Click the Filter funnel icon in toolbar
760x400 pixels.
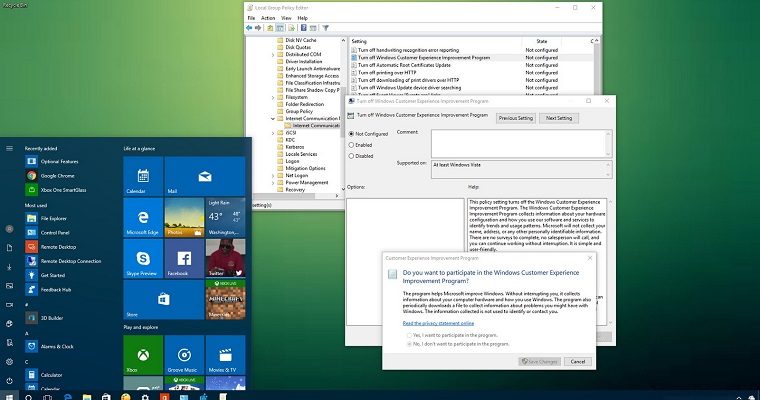coord(326,28)
